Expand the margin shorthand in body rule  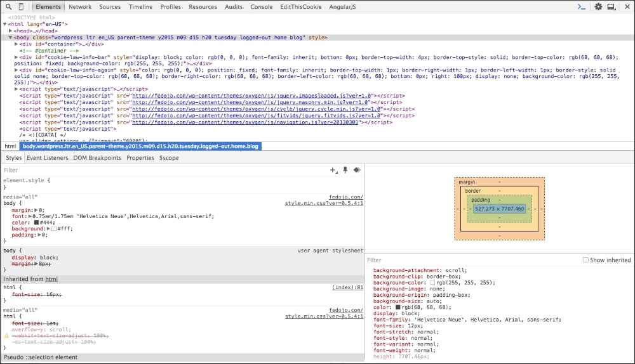click(36, 211)
